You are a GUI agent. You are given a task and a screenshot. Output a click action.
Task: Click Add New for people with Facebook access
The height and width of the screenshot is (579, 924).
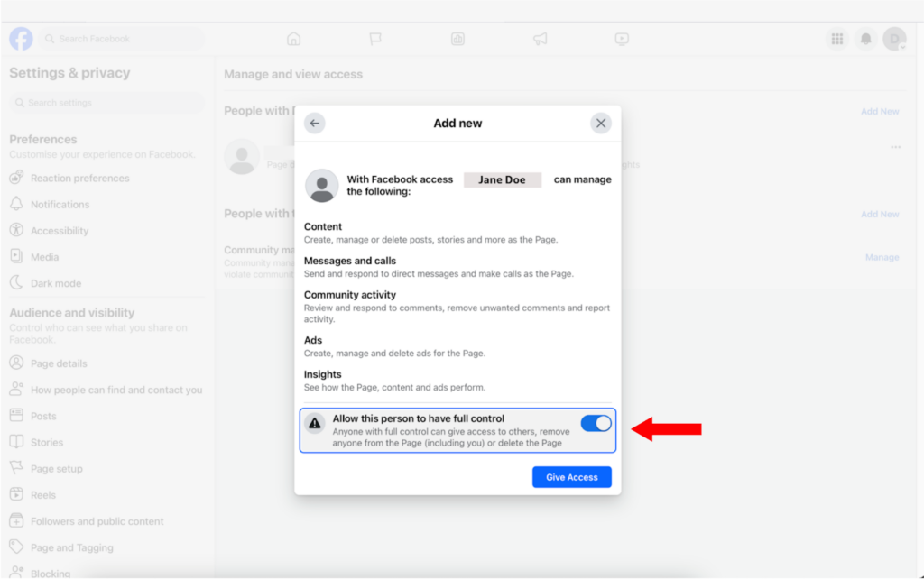click(x=880, y=111)
